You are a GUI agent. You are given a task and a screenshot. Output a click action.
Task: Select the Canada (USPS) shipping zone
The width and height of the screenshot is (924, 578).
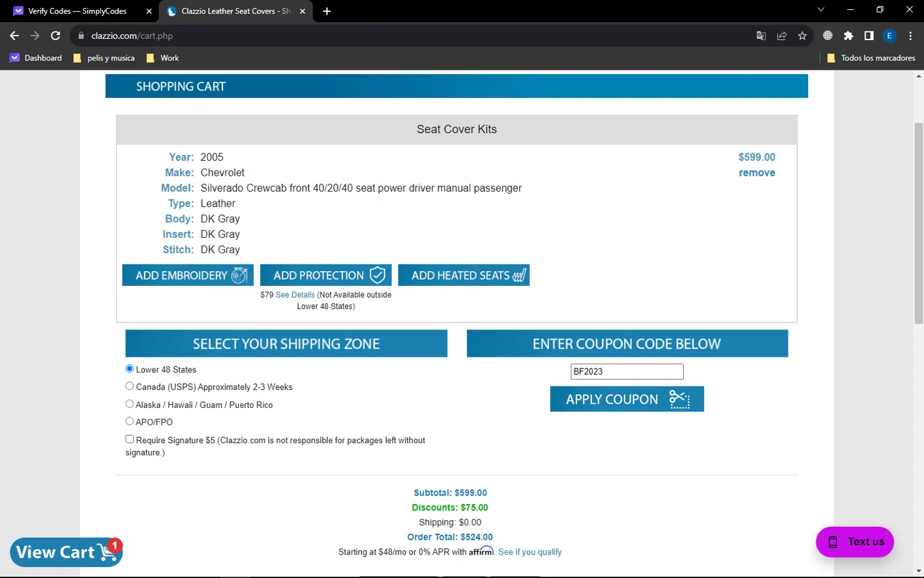pyautogui.click(x=129, y=386)
